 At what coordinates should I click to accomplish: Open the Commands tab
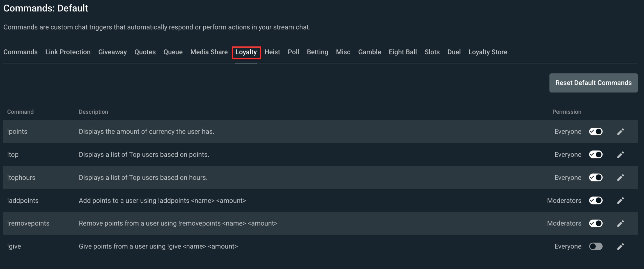(x=20, y=52)
